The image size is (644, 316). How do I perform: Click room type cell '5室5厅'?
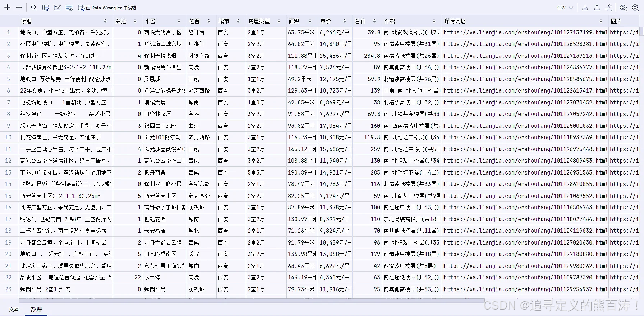tap(256, 172)
